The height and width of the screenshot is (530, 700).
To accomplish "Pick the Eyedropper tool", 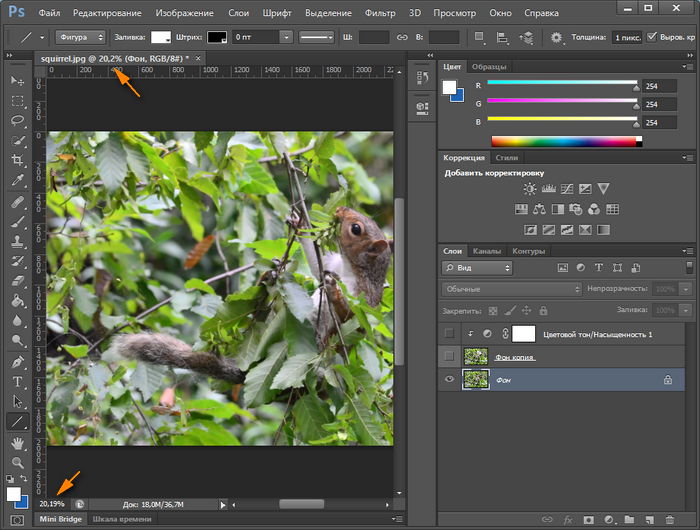I will coord(17,181).
